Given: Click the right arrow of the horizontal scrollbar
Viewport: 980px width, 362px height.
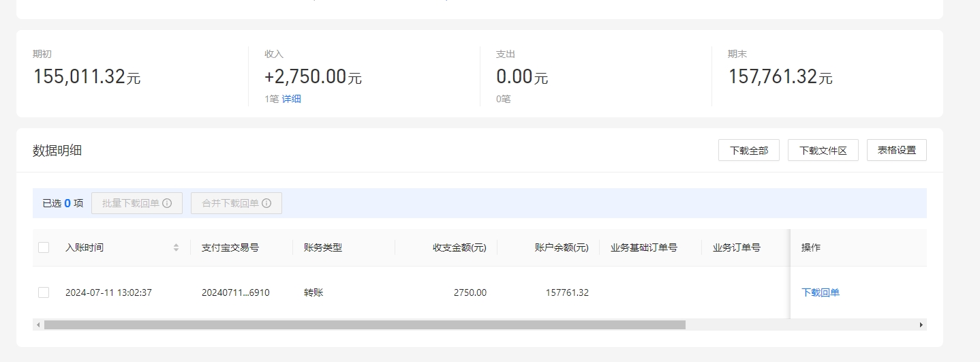Looking at the screenshot, I should [x=921, y=325].
